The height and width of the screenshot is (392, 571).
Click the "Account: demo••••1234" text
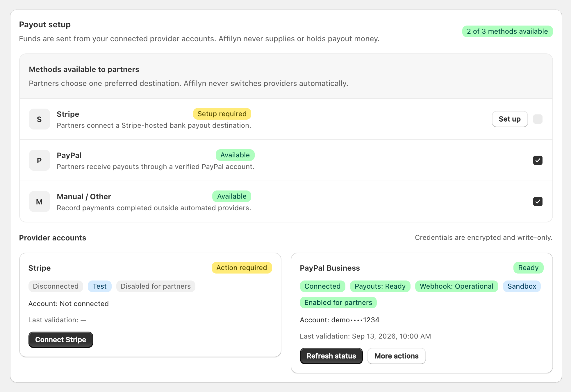[340, 320]
